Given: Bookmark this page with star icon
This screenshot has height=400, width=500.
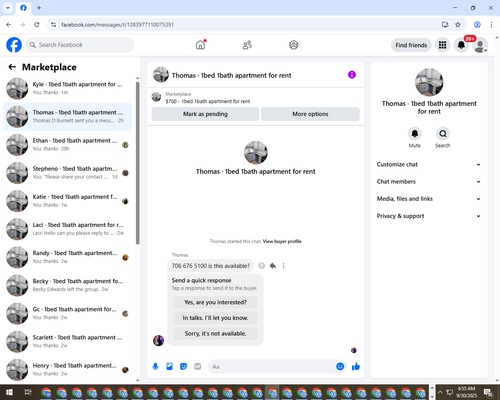Looking at the screenshot, I should (458, 25).
